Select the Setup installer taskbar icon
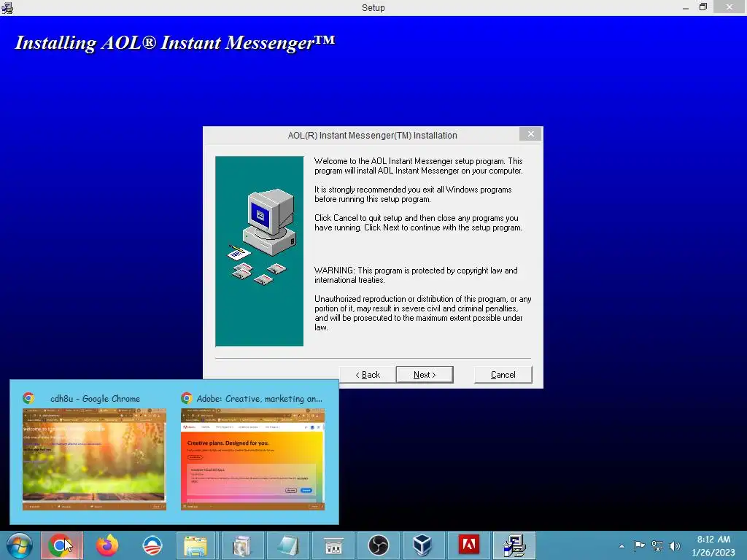This screenshot has width=747, height=560. point(514,545)
